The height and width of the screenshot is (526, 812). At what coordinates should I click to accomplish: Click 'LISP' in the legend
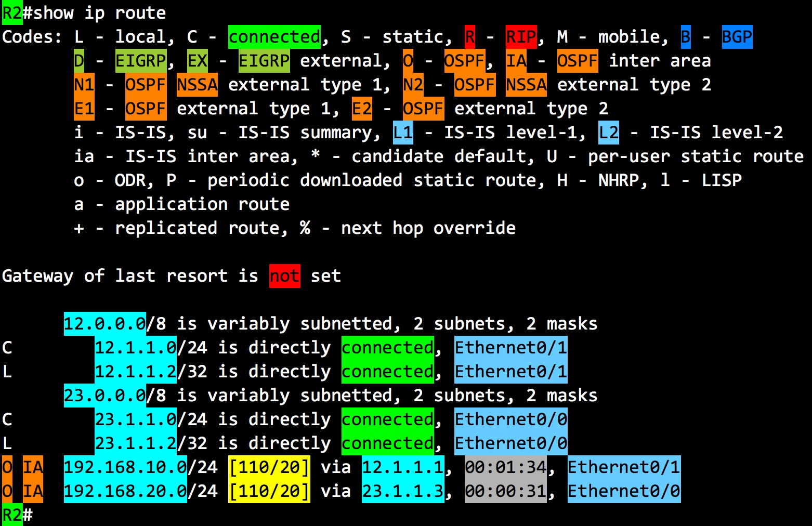point(722,180)
